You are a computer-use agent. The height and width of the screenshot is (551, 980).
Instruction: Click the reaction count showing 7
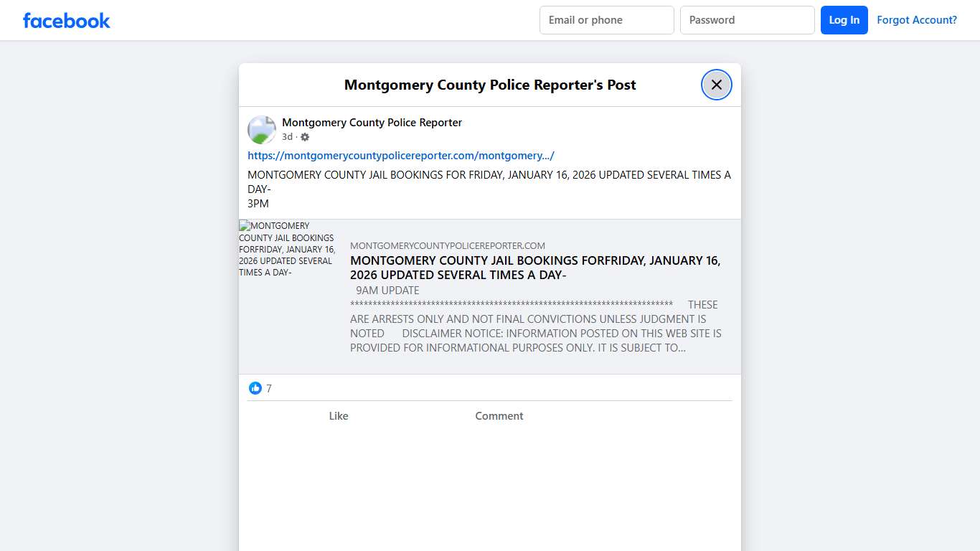[269, 388]
